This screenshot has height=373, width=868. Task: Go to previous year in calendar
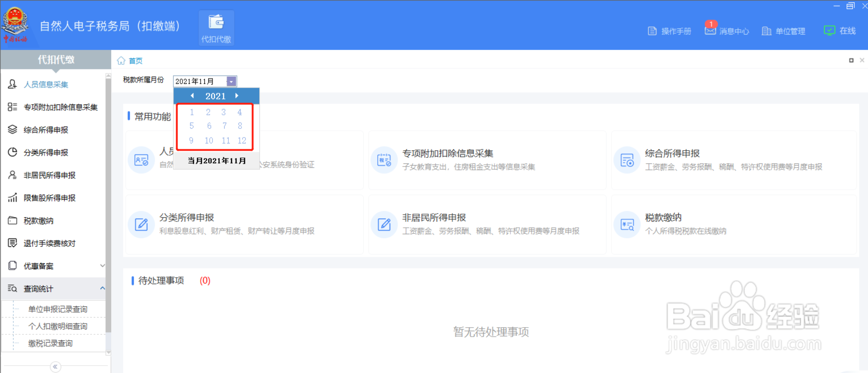[x=192, y=96]
